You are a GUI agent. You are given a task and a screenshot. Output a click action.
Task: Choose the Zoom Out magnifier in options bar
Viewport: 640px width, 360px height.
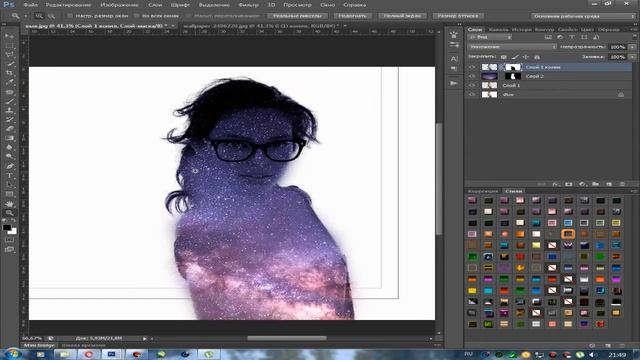click(51, 16)
